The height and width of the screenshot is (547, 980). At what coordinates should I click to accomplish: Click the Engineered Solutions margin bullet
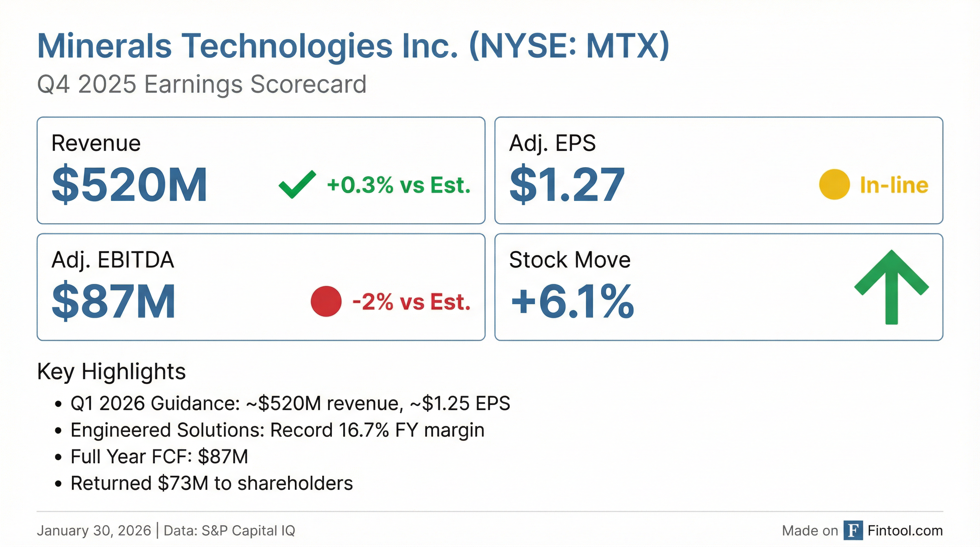(x=277, y=430)
